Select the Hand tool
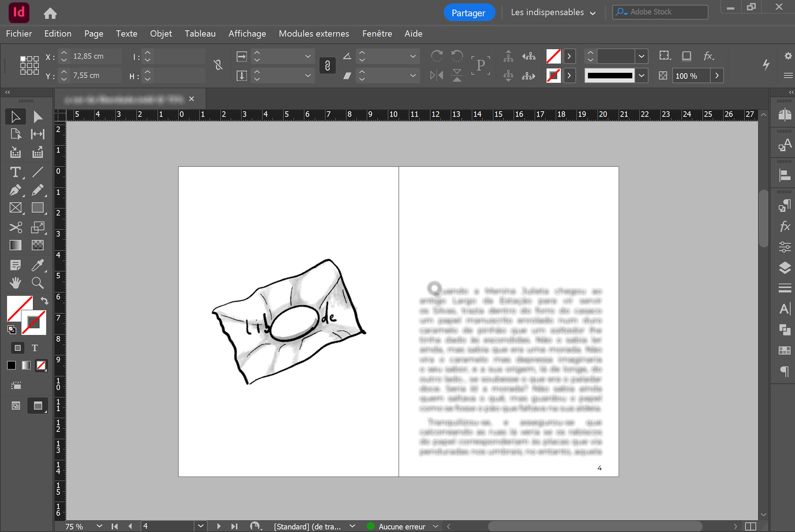 click(15, 283)
